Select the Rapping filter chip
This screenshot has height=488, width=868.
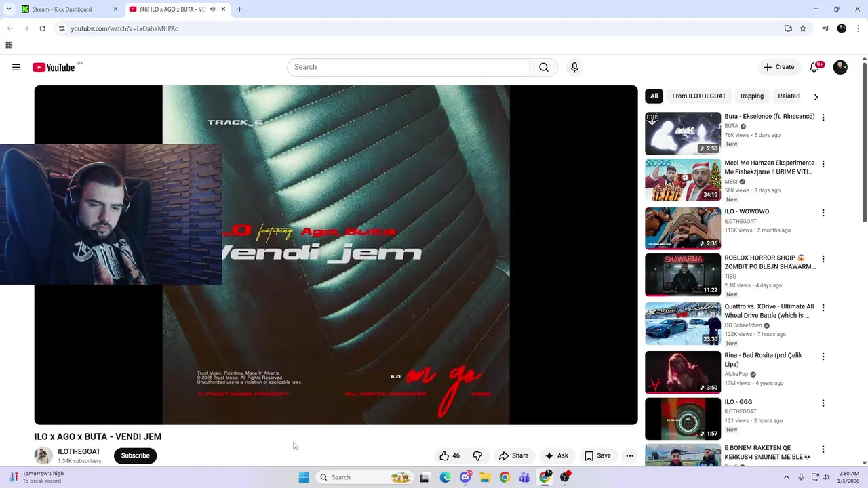point(752,96)
